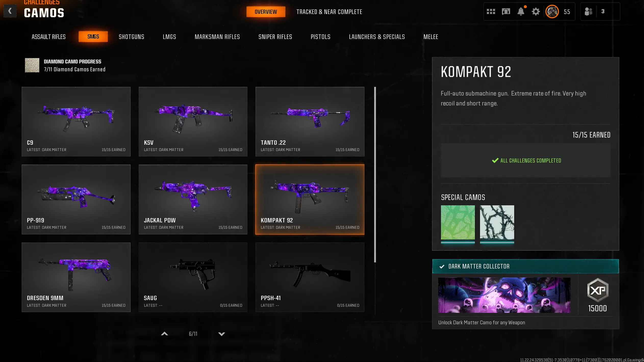
Task: Open the headset voice chat icon
Action: pos(506,11)
